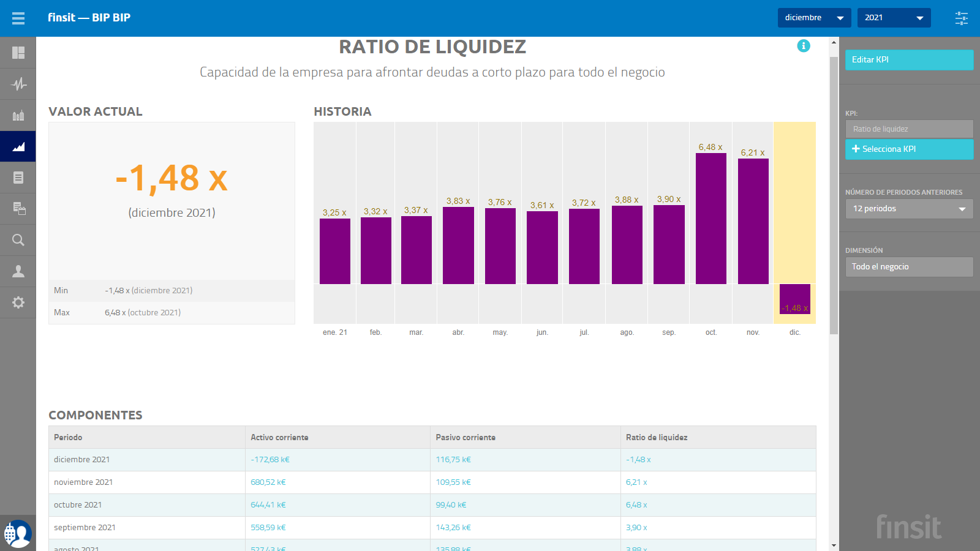This screenshot has height=551, width=980.
Task: Click the main content scrollbar thumb
Action: point(834,196)
